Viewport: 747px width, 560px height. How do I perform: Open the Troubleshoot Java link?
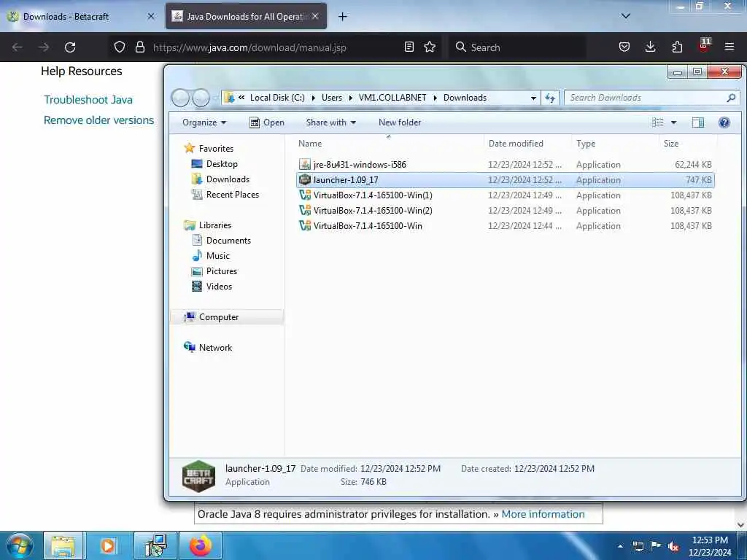[88, 99]
